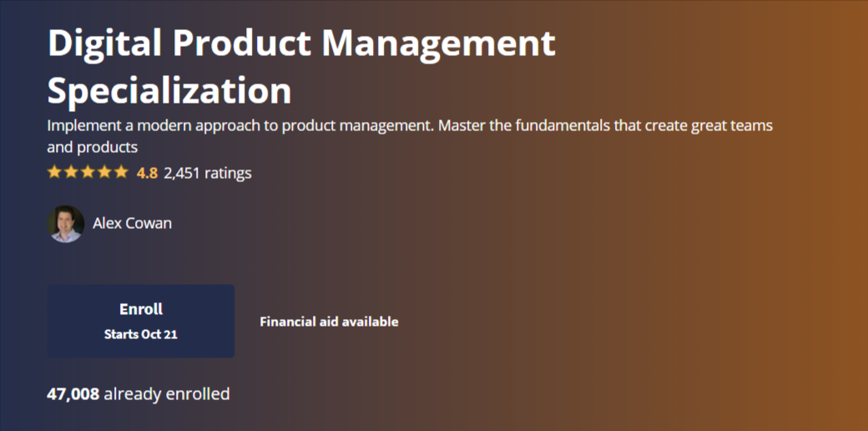The image size is (868, 431).
Task: Open the 2,451 ratings link
Action: coord(208,173)
